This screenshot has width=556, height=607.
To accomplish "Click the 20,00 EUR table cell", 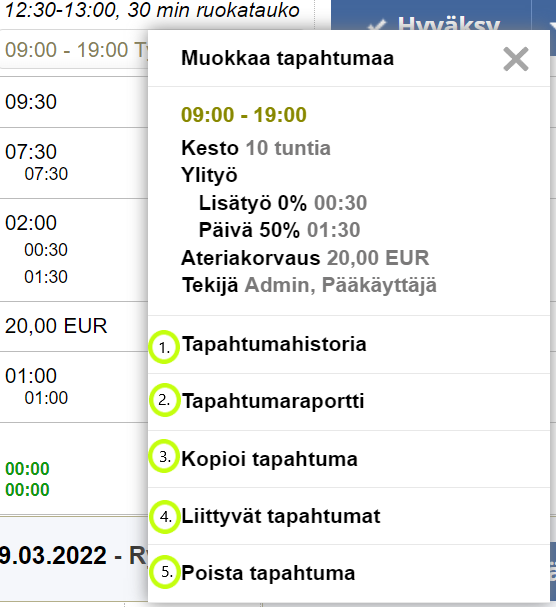I will (56, 326).
